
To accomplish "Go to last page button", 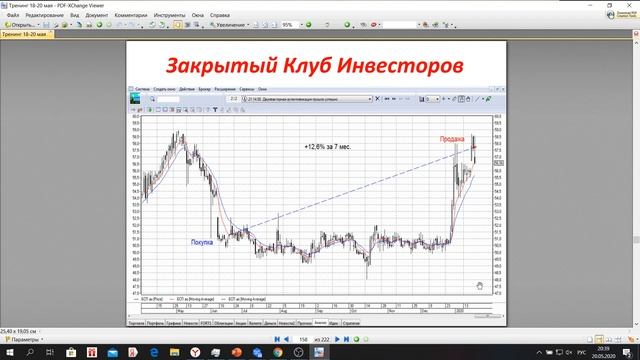I will [x=347, y=339].
